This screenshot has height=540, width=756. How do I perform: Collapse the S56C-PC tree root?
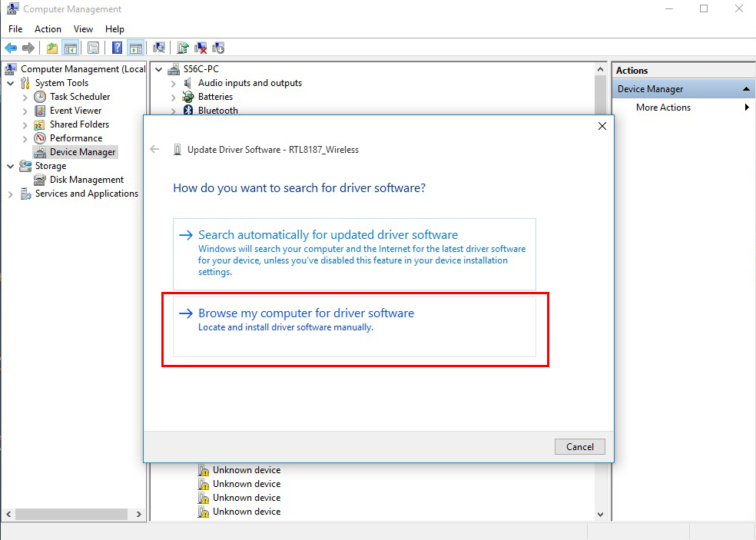158,68
